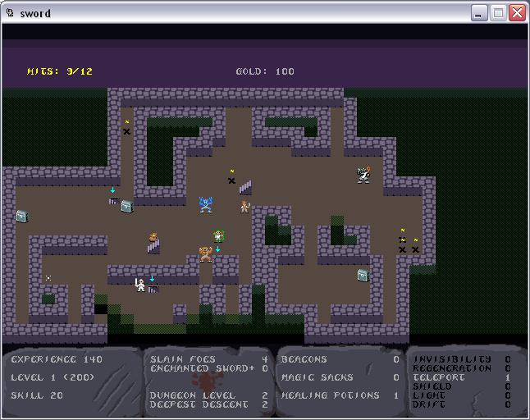Target the brown muscular ogre monster
Viewport: 530px width, 420px height.
(205, 254)
